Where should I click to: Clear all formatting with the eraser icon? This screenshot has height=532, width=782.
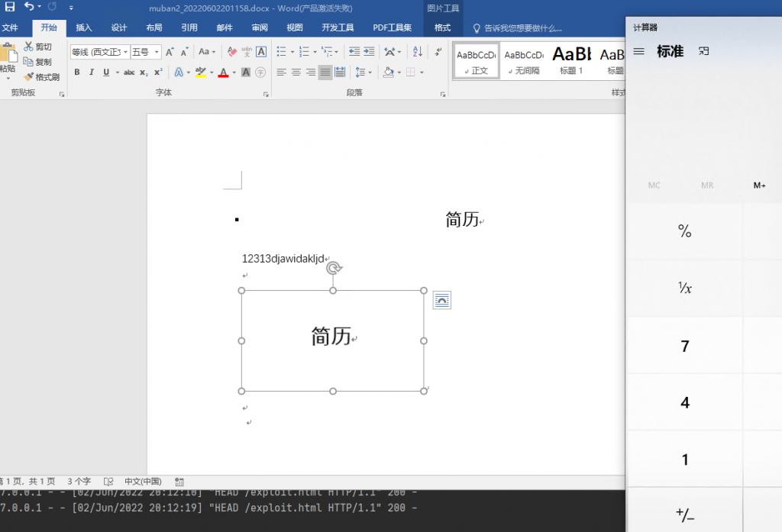(x=232, y=51)
